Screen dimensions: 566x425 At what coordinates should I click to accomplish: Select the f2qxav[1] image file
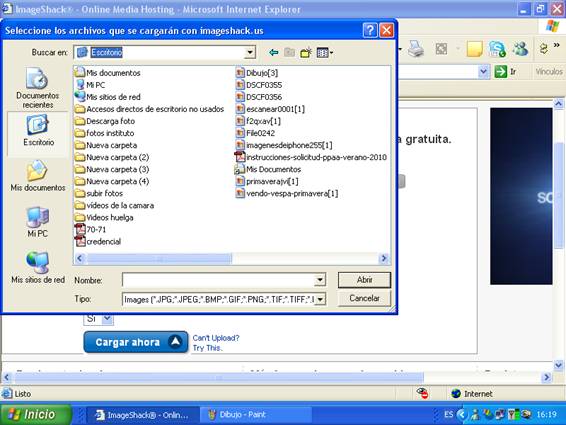pos(258,121)
